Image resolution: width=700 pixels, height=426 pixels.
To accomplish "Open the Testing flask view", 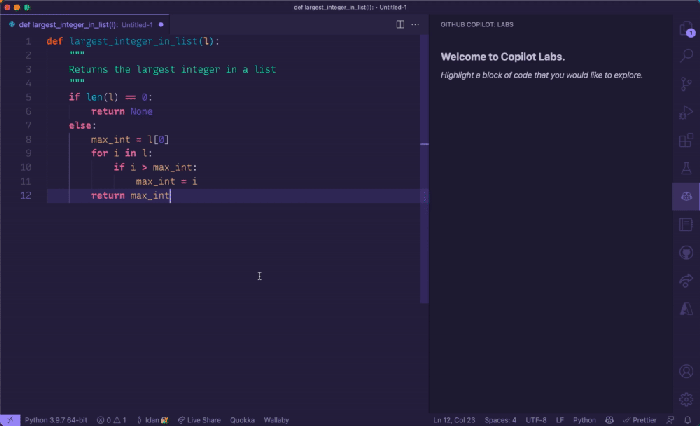I will (686, 168).
